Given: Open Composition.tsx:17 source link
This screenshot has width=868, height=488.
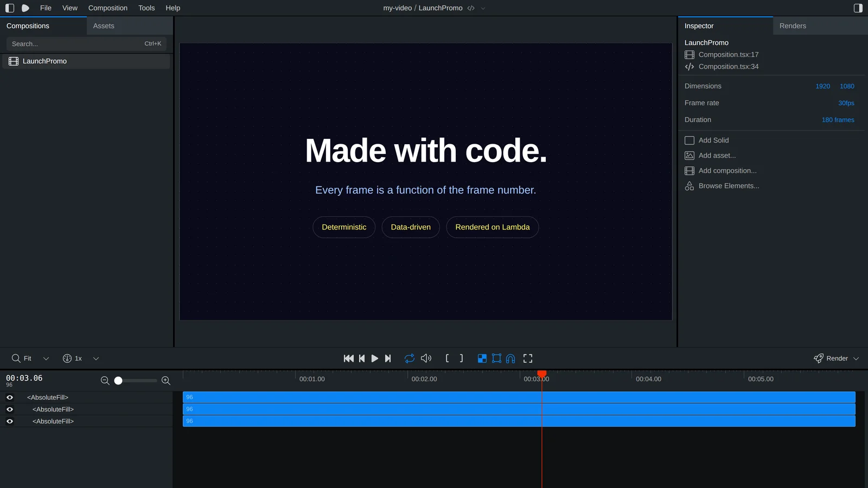Looking at the screenshot, I should point(729,55).
